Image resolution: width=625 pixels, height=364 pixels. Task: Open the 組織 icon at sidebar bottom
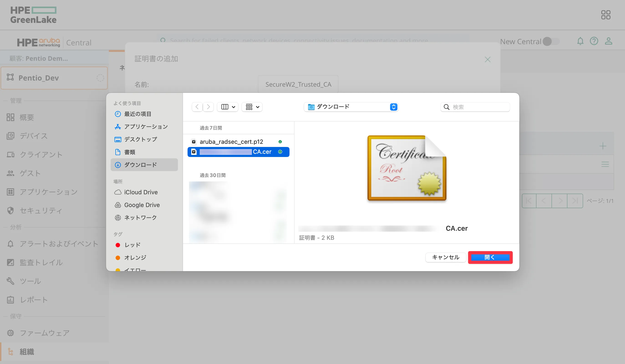click(x=10, y=352)
